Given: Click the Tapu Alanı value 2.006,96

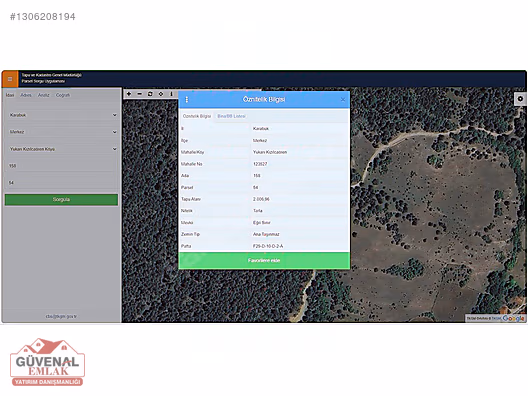Looking at the screenshot, I should (x=261, y=199).
